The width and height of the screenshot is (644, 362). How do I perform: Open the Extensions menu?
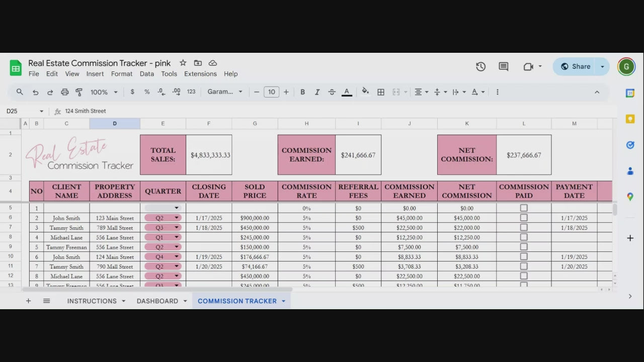coord(200,74)
